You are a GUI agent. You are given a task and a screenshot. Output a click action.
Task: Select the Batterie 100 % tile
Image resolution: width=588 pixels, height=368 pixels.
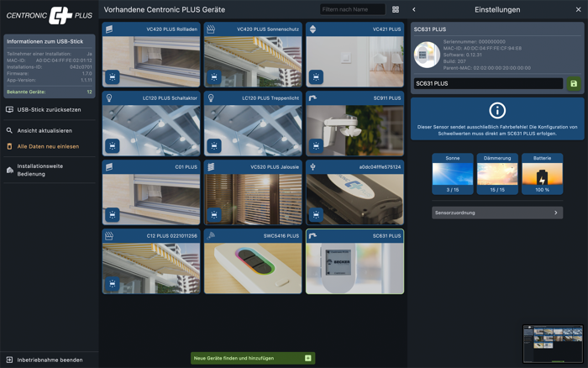[x=543, y=174]
